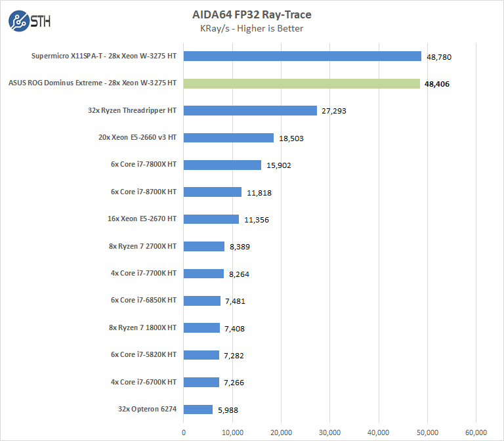Click the 30,000 axis tick label
The image size is (504, 441).
click(x=330, y=432)
